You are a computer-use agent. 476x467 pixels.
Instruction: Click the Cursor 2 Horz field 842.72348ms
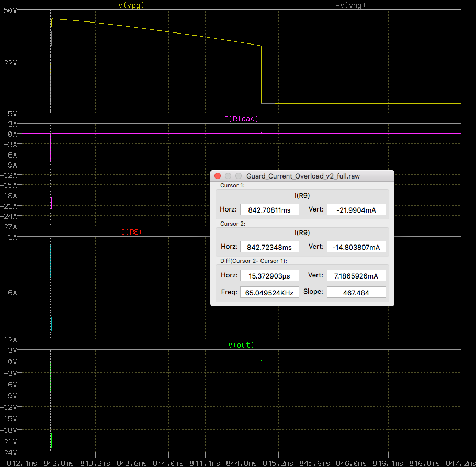pos(269,247)
